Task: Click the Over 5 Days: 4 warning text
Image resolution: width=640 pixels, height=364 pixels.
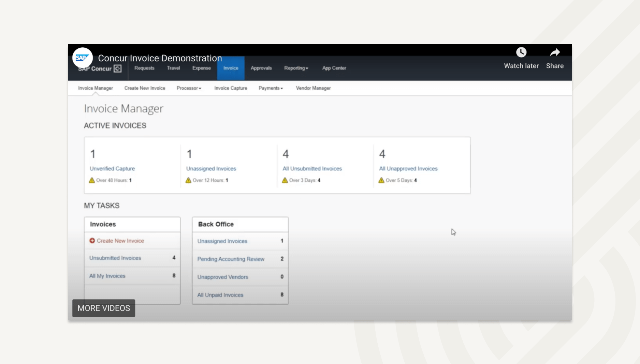Action: click(401, 180)
